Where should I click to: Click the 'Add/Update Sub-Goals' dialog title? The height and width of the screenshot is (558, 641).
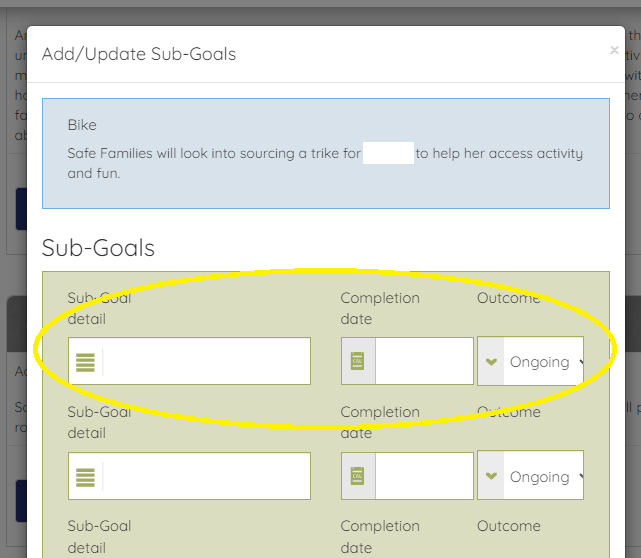139,54
